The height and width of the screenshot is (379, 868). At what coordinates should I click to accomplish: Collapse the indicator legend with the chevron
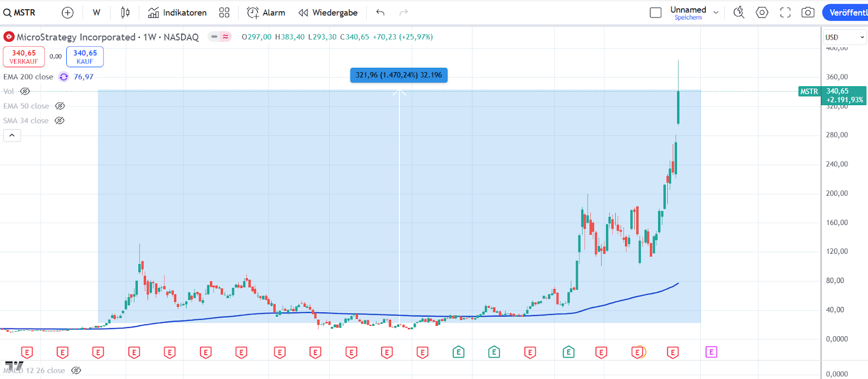[12, 136]
